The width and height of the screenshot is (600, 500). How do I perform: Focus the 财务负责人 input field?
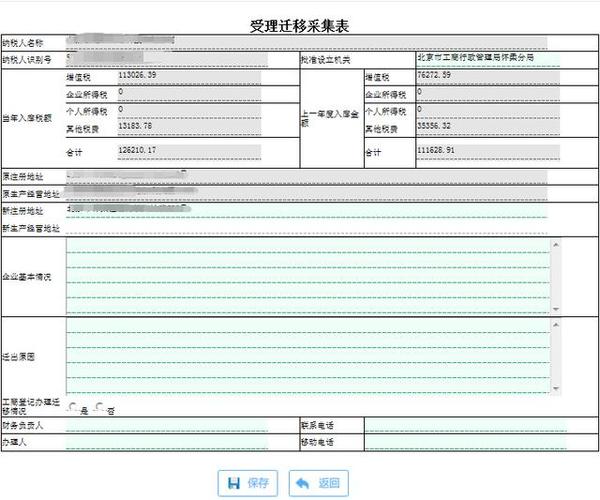coord(166,425)
